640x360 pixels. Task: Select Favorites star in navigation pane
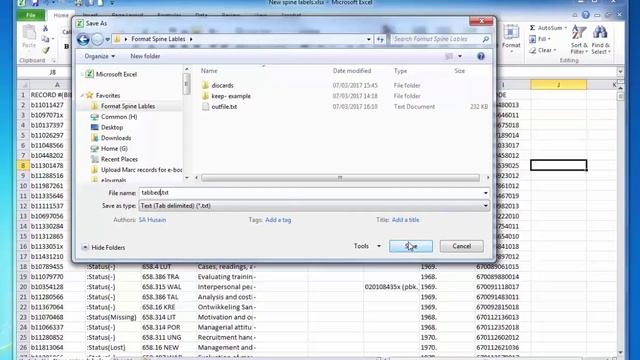tap(89, 96)
